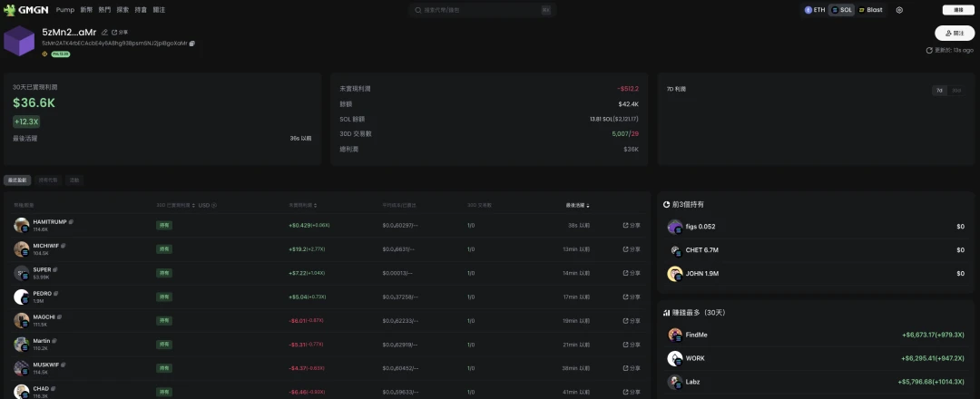The width and height of the screenshot is (980, 399).
Task: Focus the token/wallet search field
Action: coord(481,10)
